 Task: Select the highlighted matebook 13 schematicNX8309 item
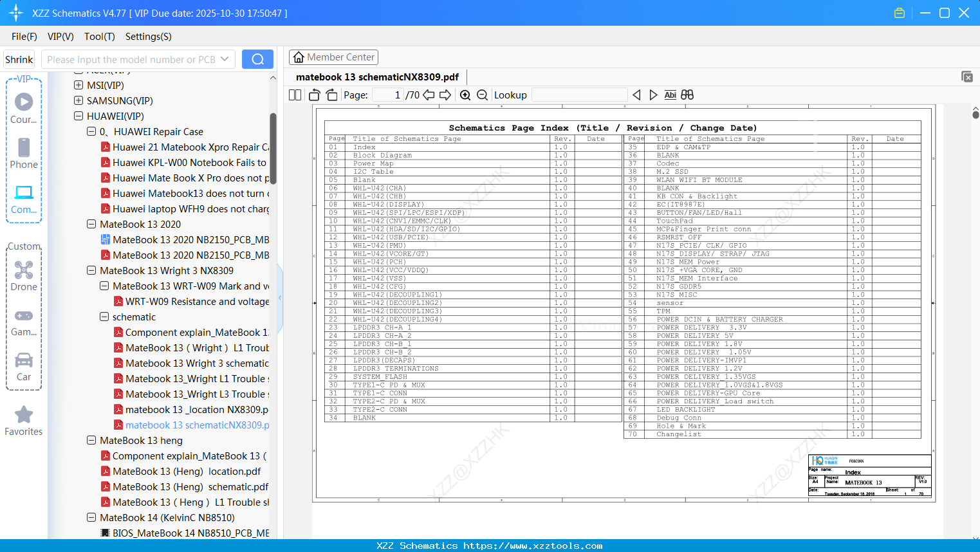192,425
